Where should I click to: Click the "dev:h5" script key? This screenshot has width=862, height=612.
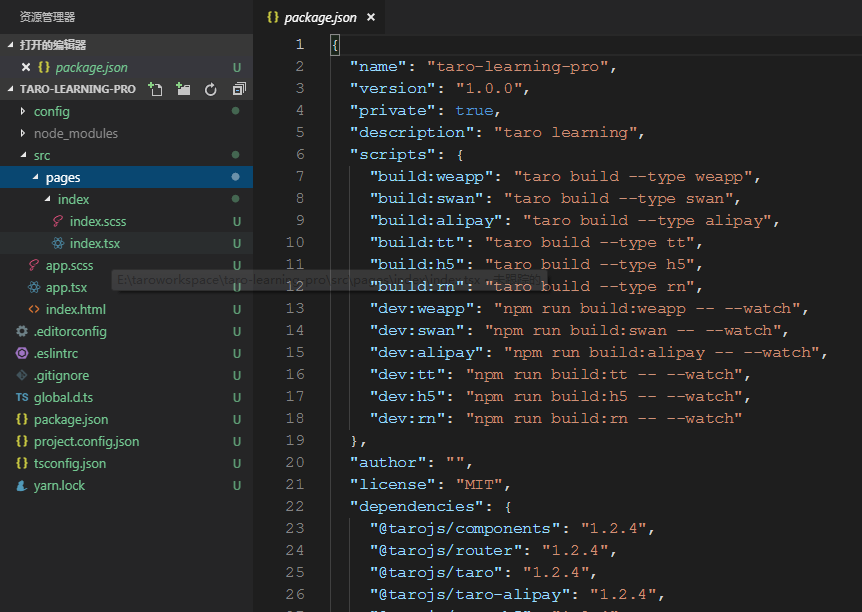tap(407, 396)
